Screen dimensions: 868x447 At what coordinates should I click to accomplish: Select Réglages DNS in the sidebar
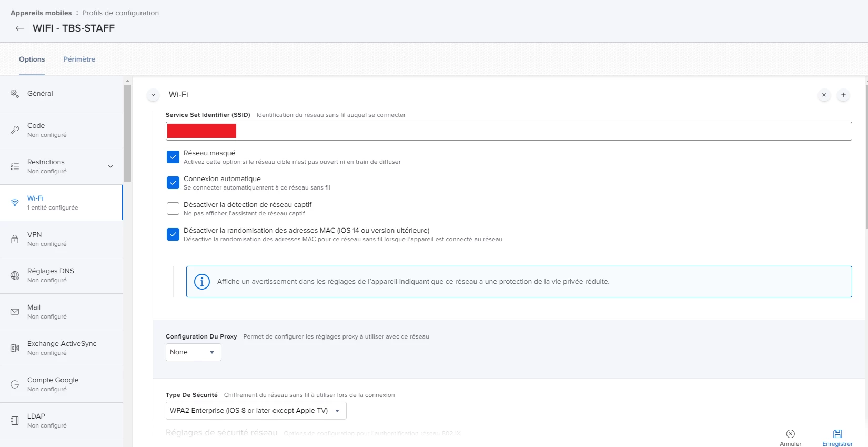[x=62, y=275]
